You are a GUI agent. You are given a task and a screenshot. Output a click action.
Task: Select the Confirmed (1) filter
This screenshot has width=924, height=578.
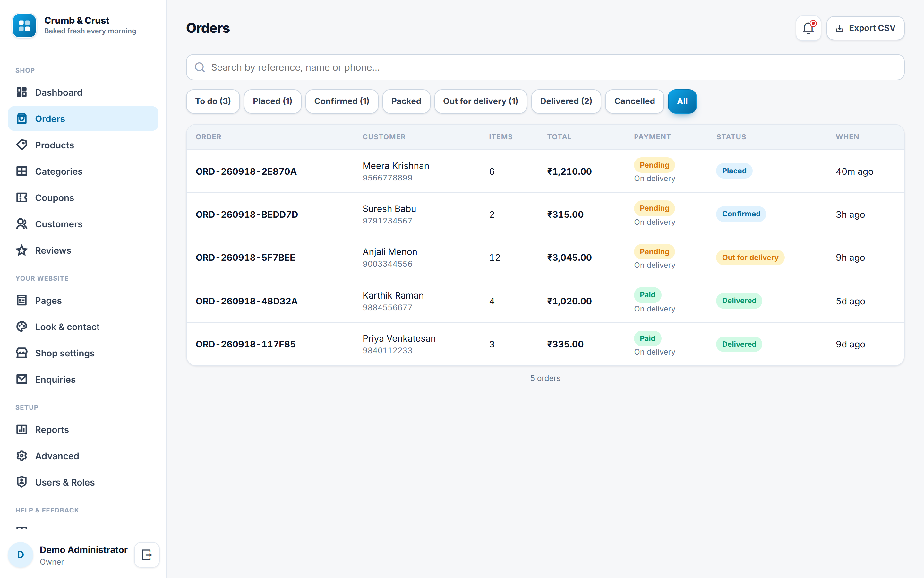342,101
